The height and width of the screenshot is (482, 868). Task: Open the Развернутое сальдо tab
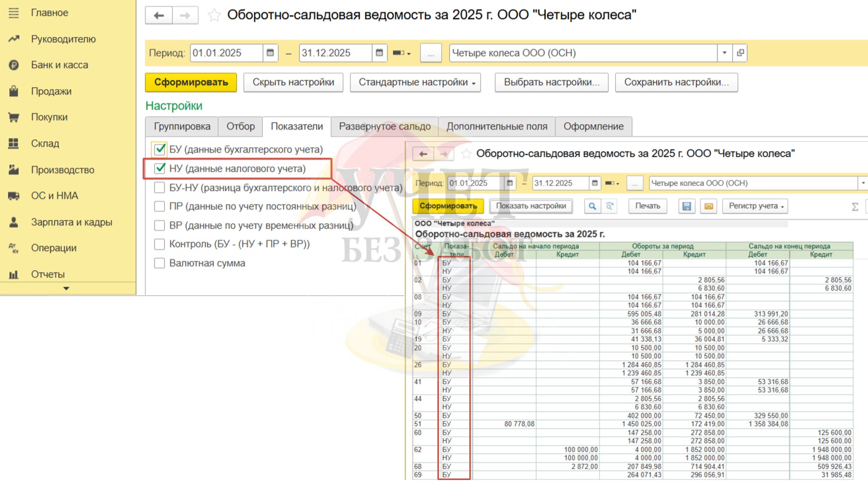pyautogui.click(x=385, y=126)
